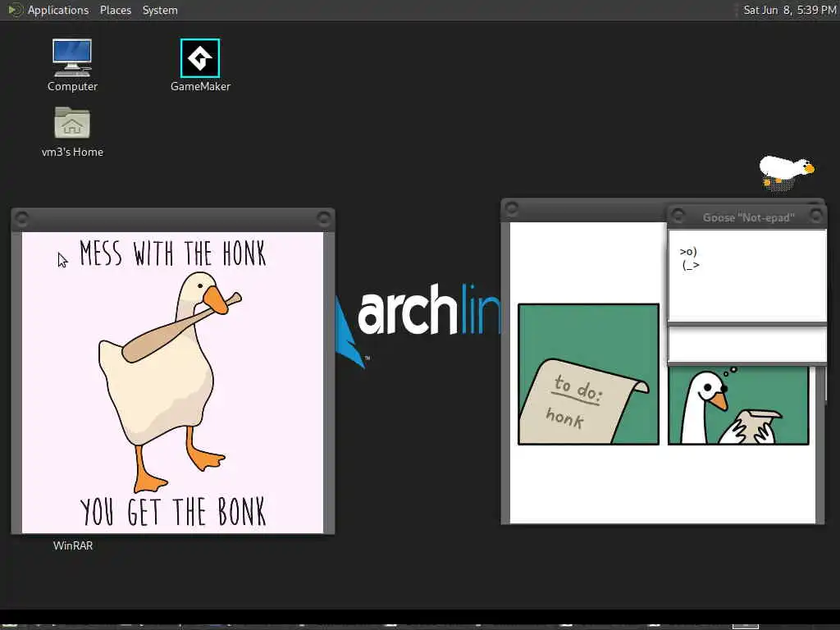Click the 'Mess with the honk' meme image
The height and width of the screenshot is (630, 840).
172,382
